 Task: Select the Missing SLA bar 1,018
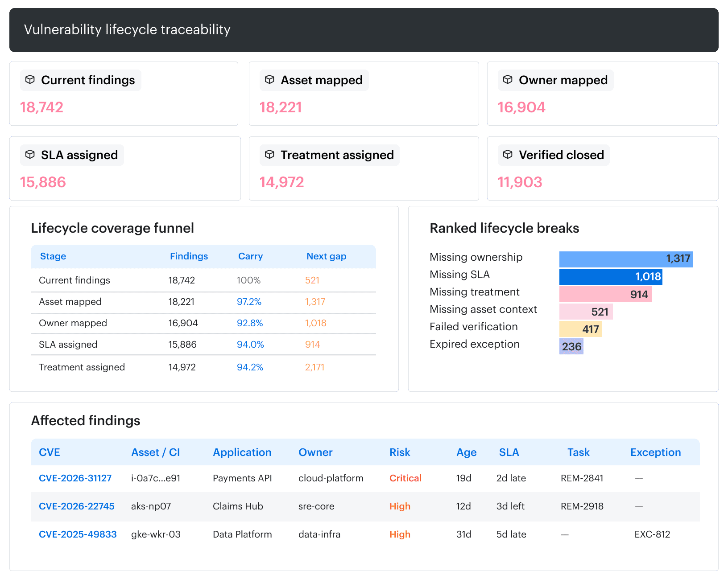611,277
